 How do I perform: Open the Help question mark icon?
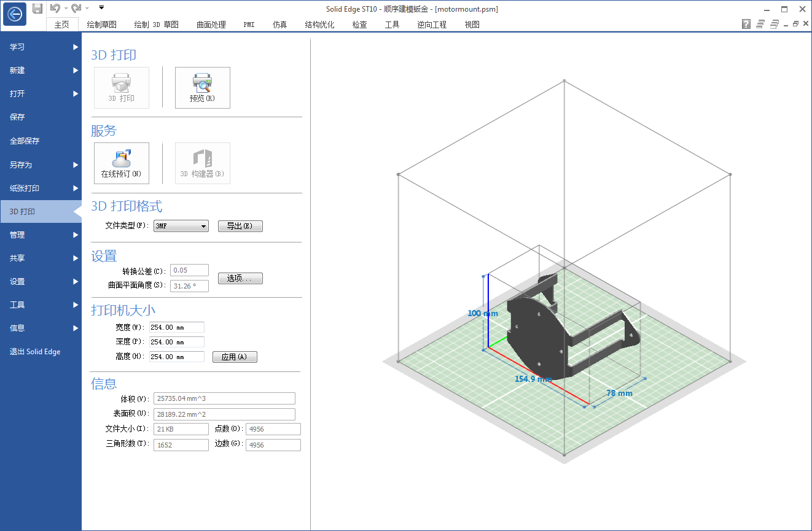(x=746, y=25)
